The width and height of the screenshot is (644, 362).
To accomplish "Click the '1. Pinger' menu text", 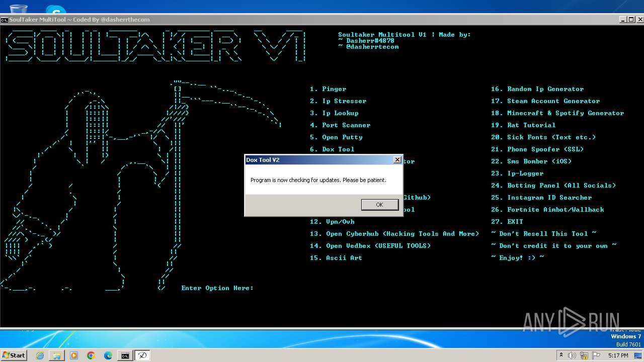I will [x=328, y=89].
